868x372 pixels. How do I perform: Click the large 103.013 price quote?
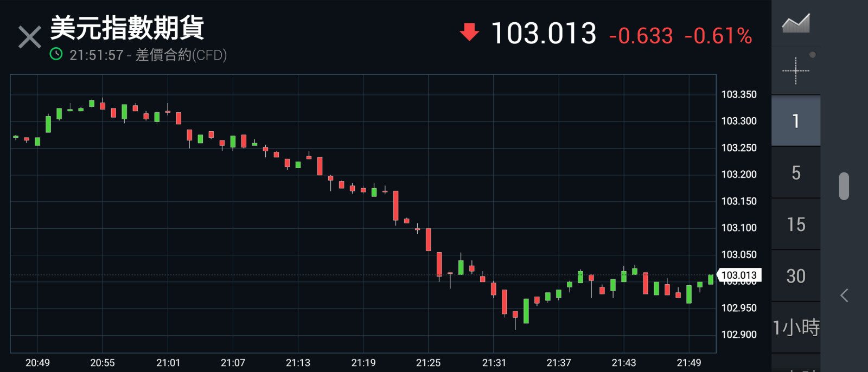point(543,34)
